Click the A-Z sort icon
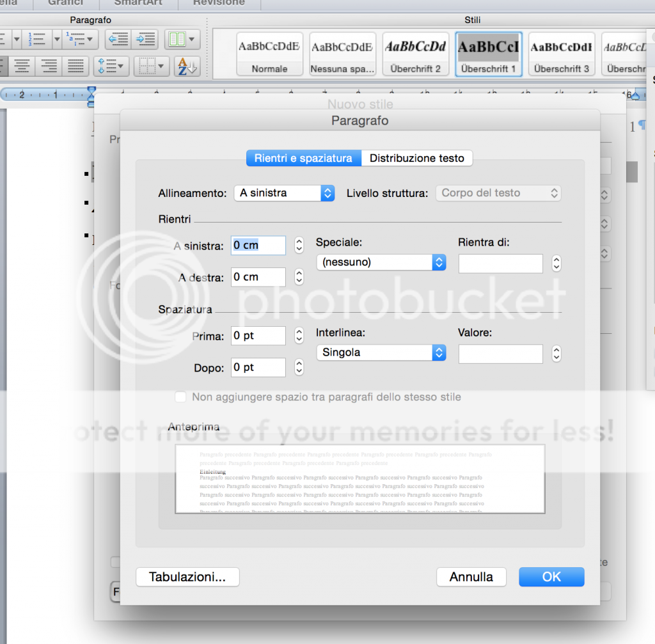The width and height of the screenshot is (655, 644). (x=187, y=65)
